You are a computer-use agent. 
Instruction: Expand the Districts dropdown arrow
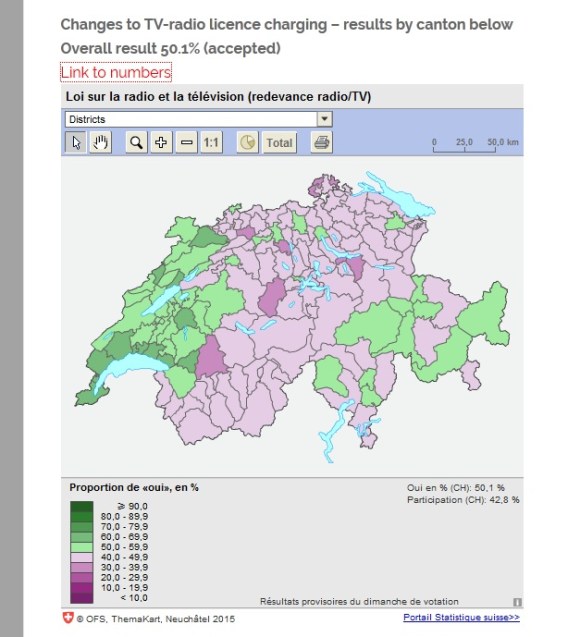[x=325, y=119]
